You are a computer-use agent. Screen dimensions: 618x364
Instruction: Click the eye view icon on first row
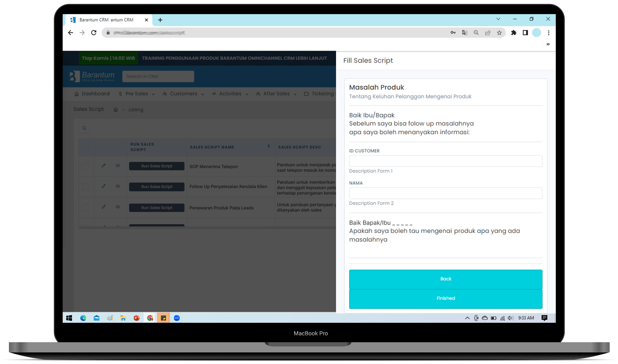[118, 166]
